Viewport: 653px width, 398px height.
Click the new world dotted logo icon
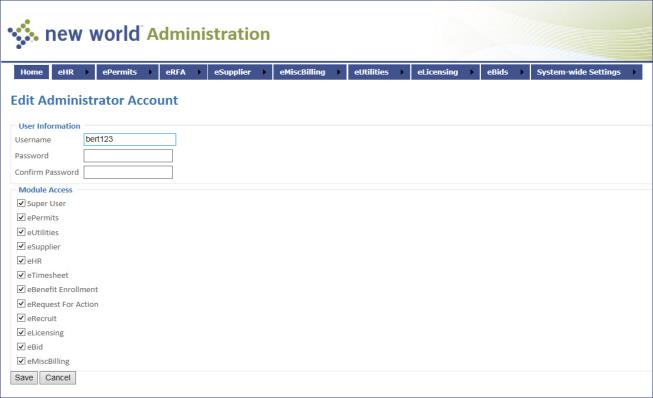pos(23,34)
